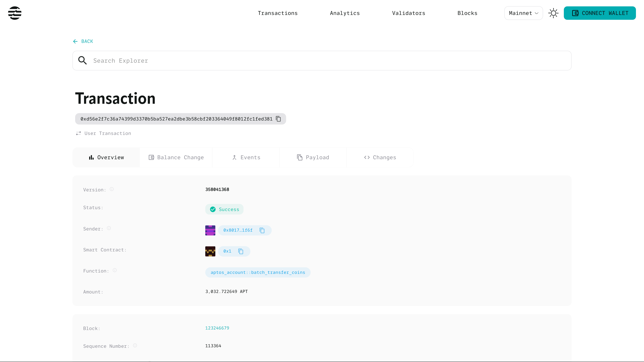Screen dimensions: 644x362
Task: Click the Version info icon
Action: 112,189
